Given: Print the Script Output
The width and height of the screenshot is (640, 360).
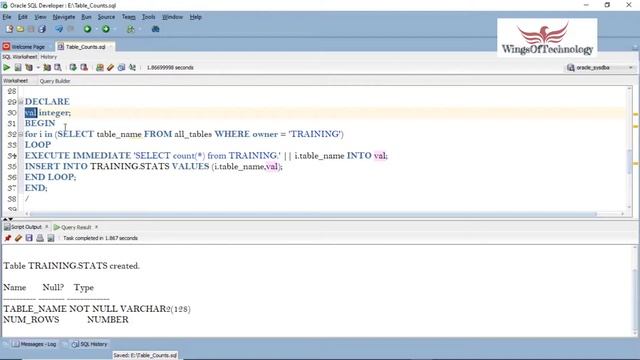Looking at the screenshot, I should point(40,238).
